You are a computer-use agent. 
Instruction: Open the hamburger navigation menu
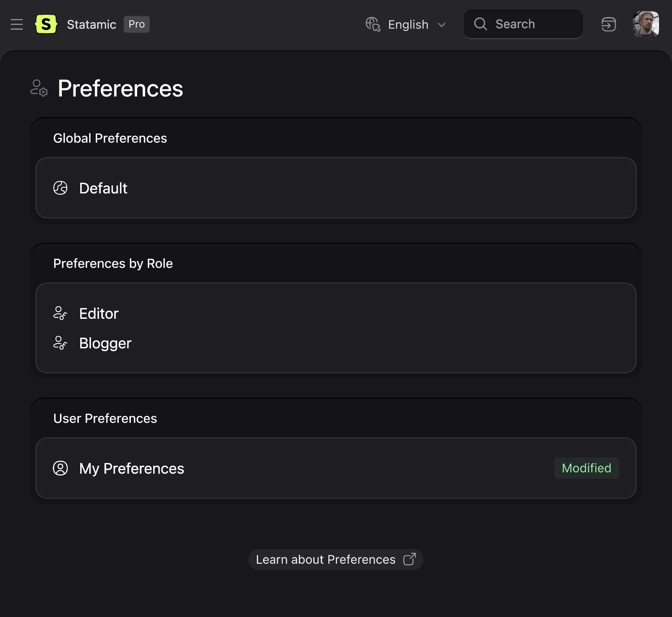point(17,25)
